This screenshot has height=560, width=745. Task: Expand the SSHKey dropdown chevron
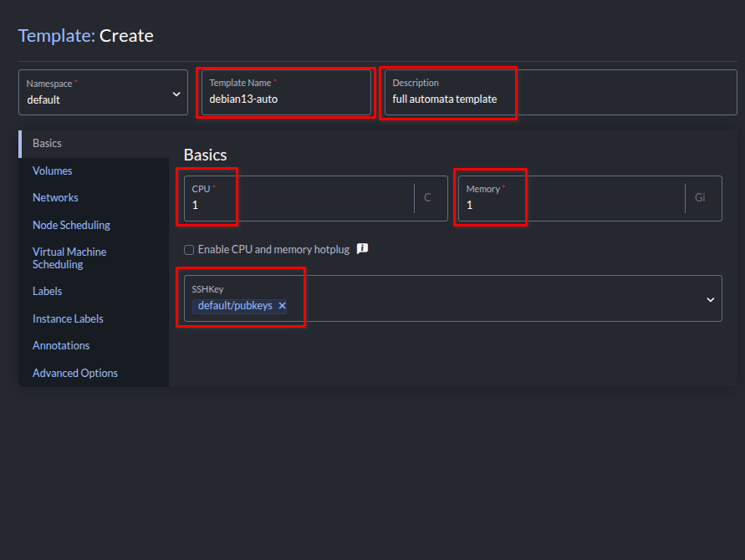[710, 299]
